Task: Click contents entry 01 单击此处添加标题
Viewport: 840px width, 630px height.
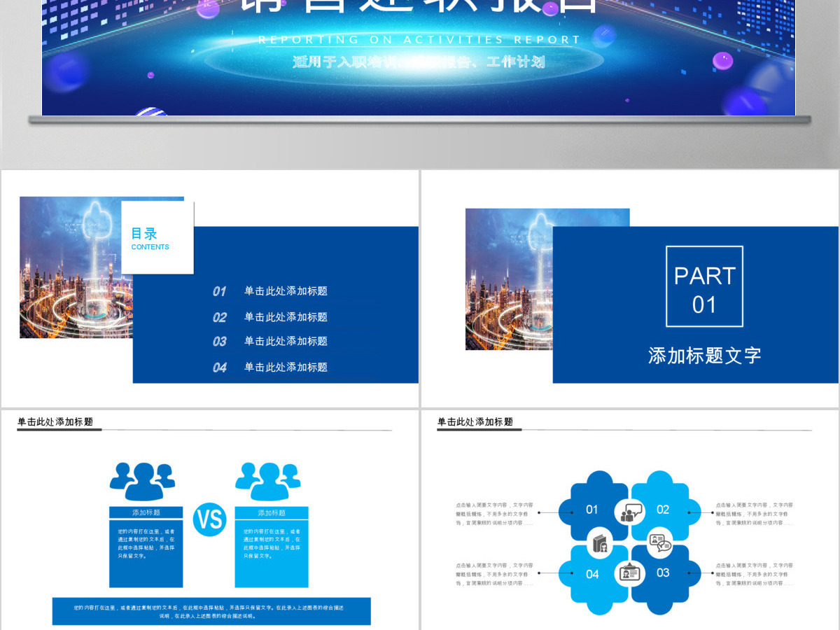Action: 270,291
